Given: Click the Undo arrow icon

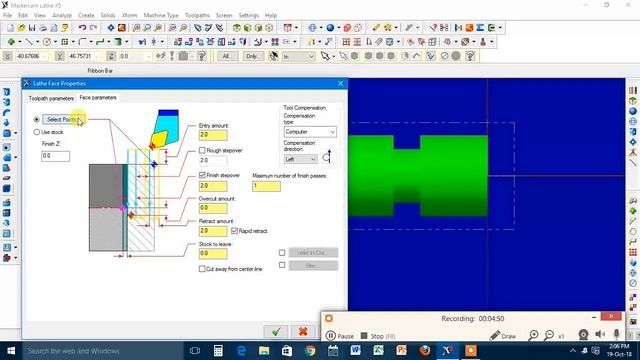Looking at the screenshot, I should click(x=82, y=28).
